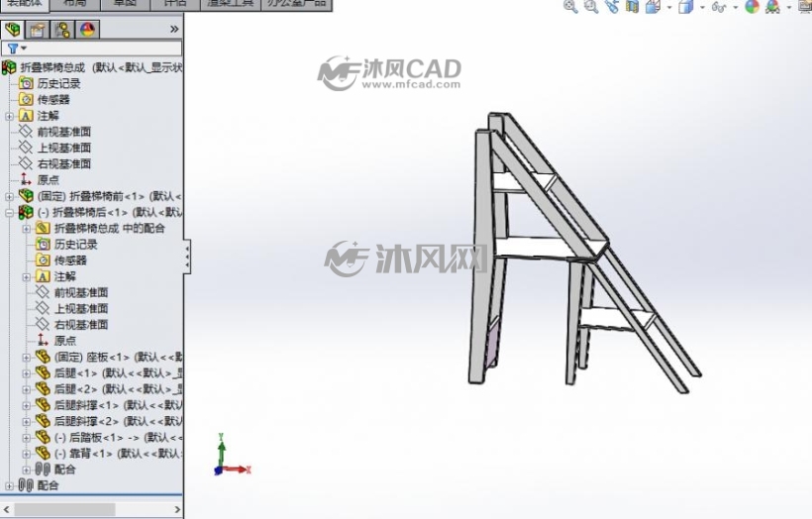Image resolution: width=812 pixels, height=519 pixels.
Task: Select the top-level 前视基准面 plane
Action: click(x=54, y=132)
